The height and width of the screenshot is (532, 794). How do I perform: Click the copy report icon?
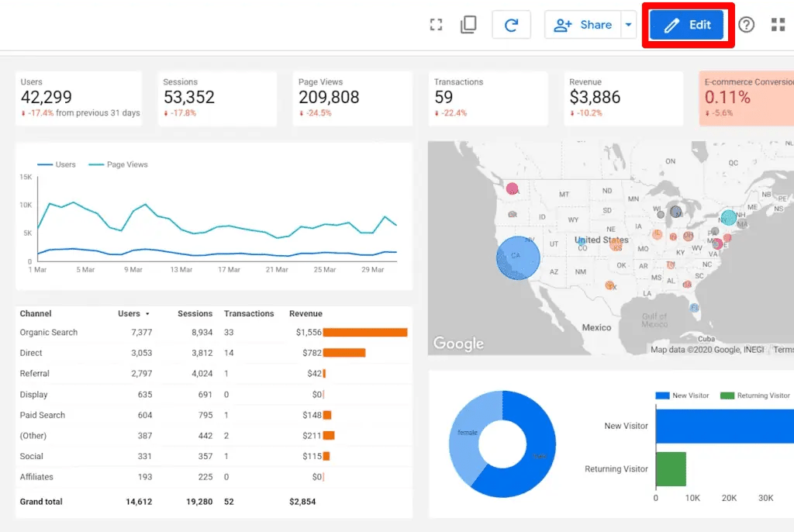468,24
